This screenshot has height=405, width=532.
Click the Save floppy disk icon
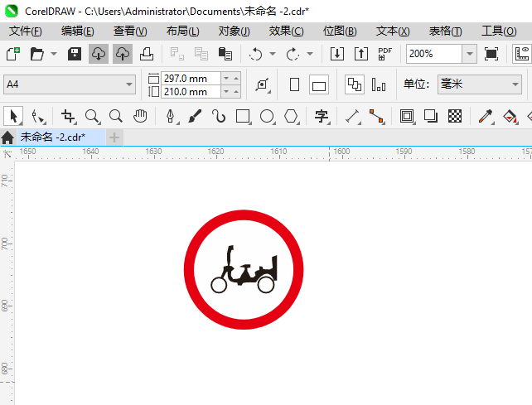(75, 54)
